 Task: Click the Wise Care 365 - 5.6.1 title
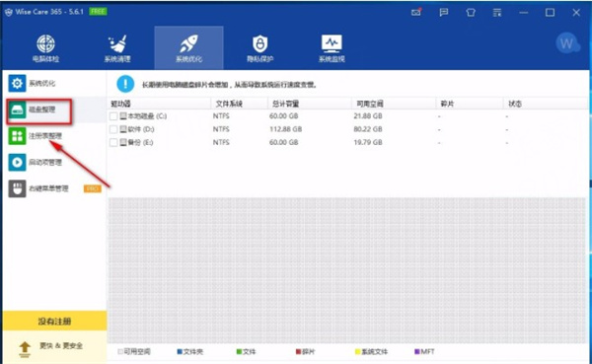[49, 12]
